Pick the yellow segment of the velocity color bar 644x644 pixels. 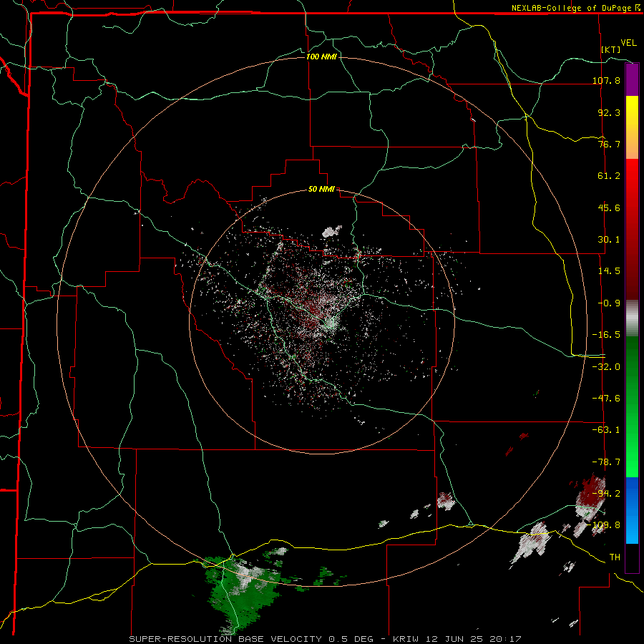(632, 112)
